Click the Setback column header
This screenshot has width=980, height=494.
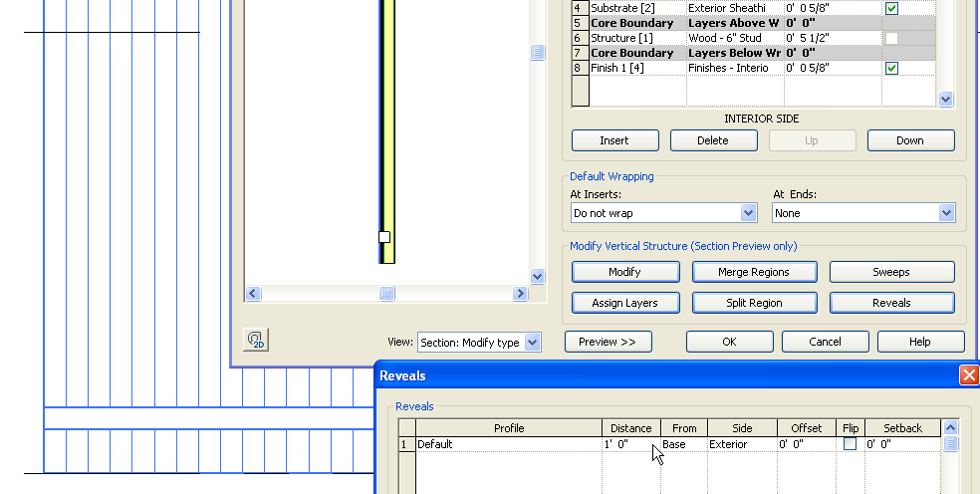(902, 428)
